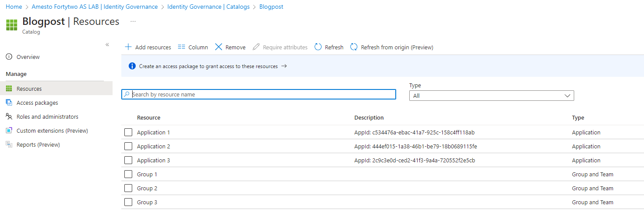Open Identity Governance | Catalogs breadcrumb
This screenshot has height=223, width=644.
click(x=208, y=7)
